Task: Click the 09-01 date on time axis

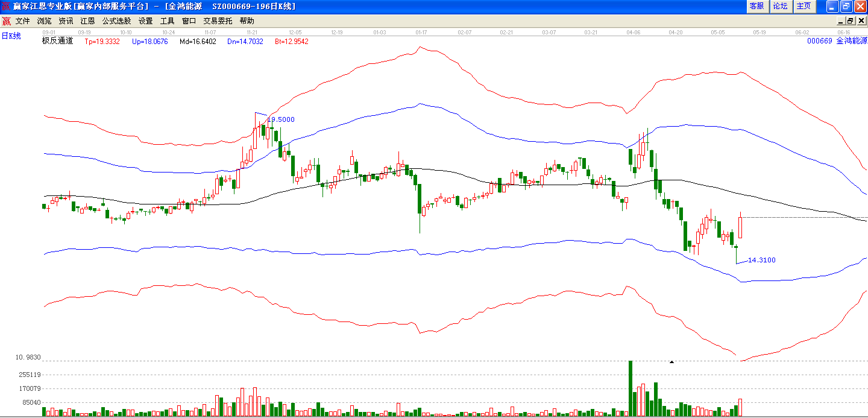Action: (49, 32)
